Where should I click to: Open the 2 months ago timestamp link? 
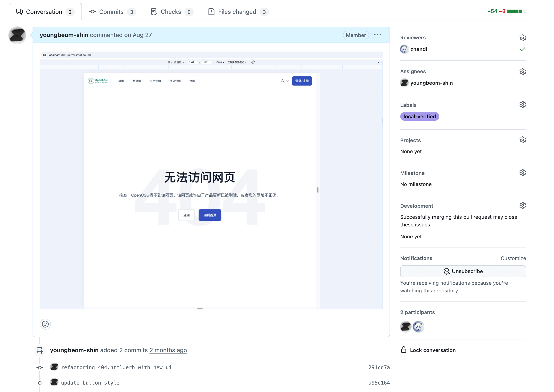point(168,350)
